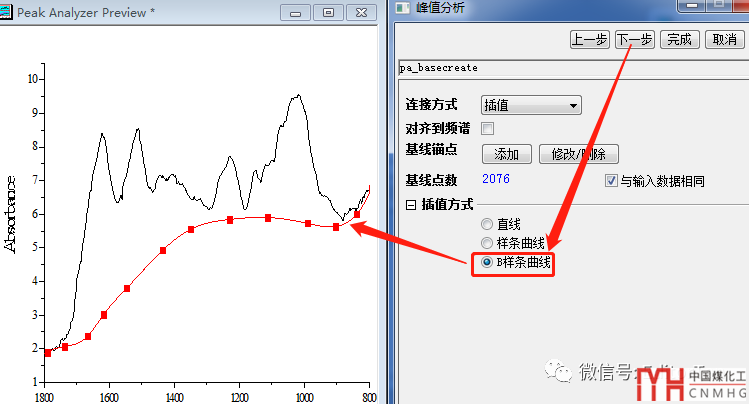Minimize the Peak Analyzer Preview window
Screen dimensions: 749x404
295,13
